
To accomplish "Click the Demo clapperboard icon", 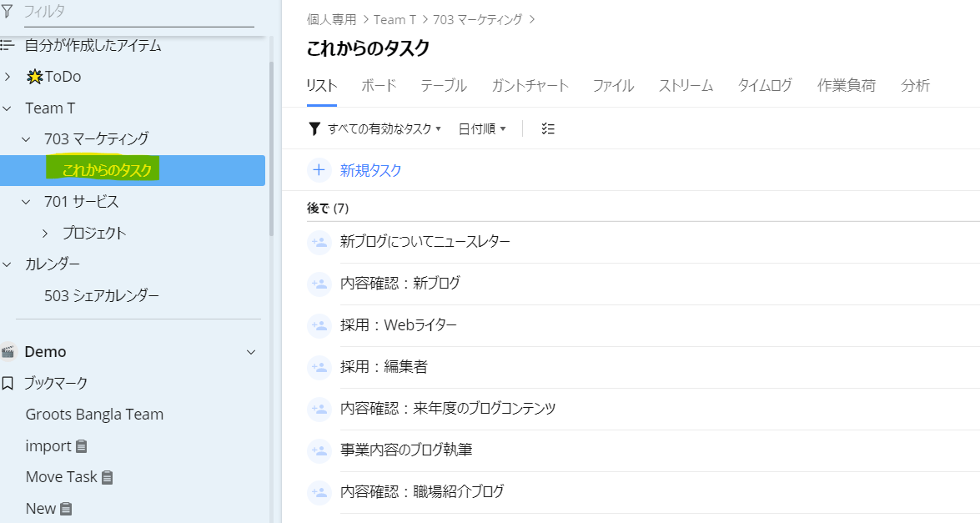I will point(8,351).
